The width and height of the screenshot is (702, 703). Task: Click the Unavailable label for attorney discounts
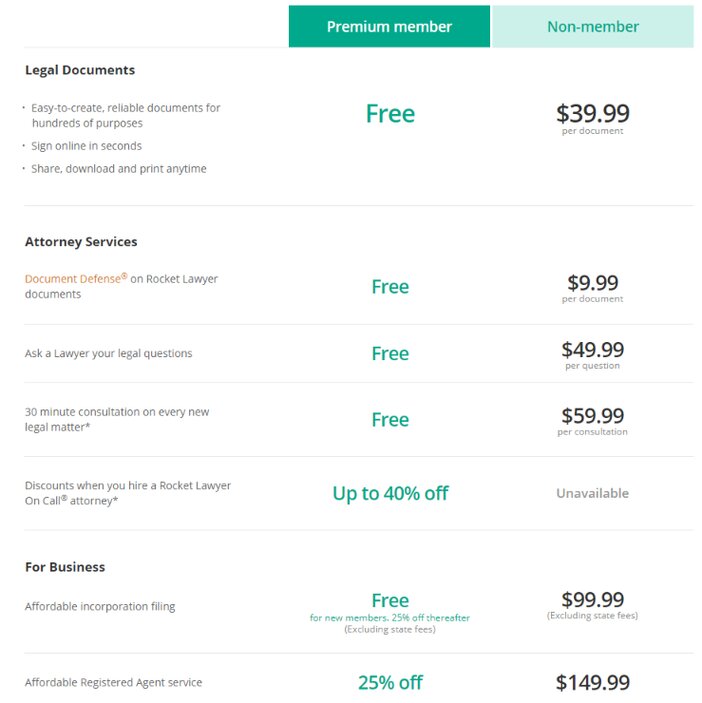pyautogui.click(x=593, y=493)
